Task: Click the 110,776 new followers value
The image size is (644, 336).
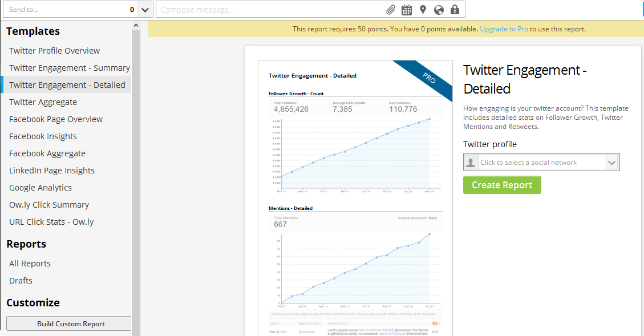Action: click(403, 109)
